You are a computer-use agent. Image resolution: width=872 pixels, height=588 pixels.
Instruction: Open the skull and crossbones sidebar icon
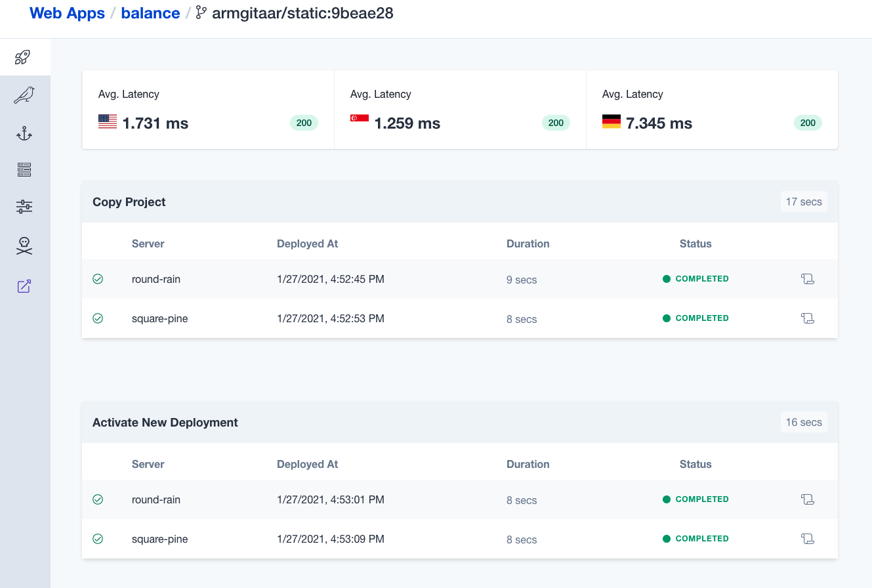[x=24, y=246]
